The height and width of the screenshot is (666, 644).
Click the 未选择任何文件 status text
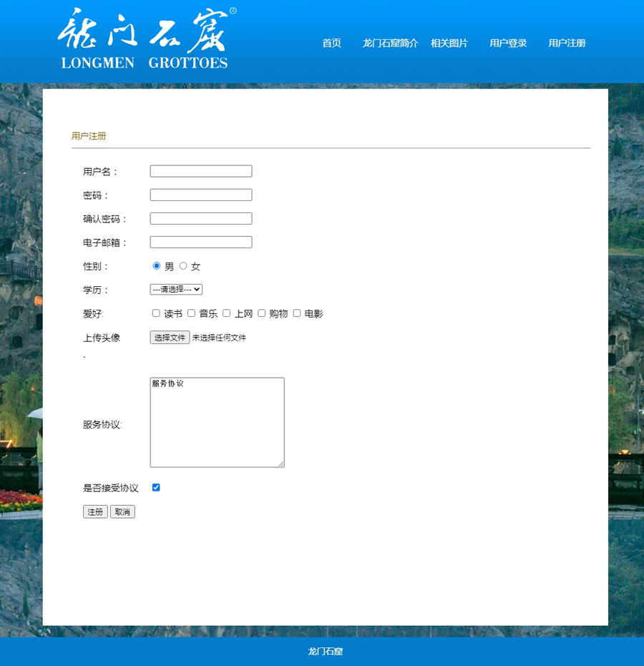point(219,338)
